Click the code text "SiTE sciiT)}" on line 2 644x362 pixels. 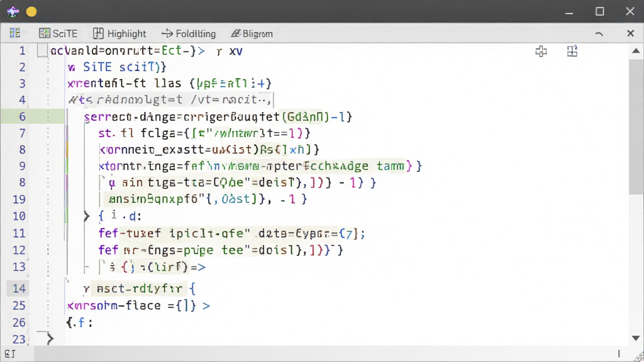pos(125,67)
